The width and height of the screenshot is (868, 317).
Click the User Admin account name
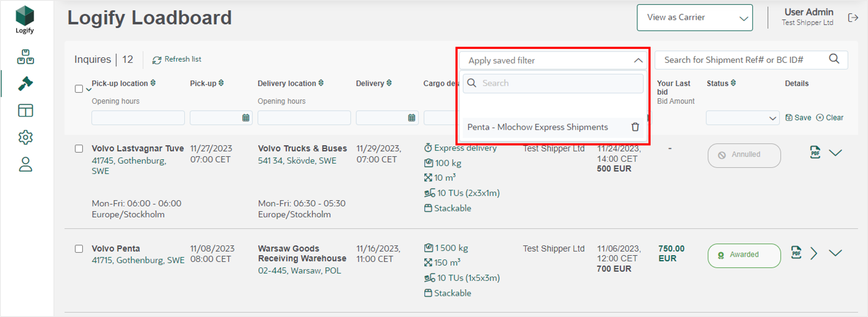(809, 12)
